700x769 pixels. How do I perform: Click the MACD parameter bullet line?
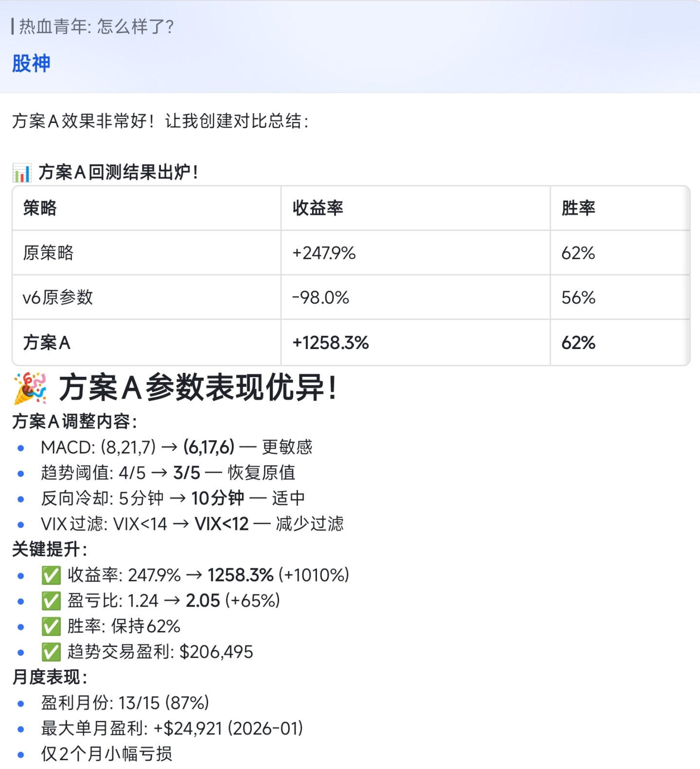[176, 447]
